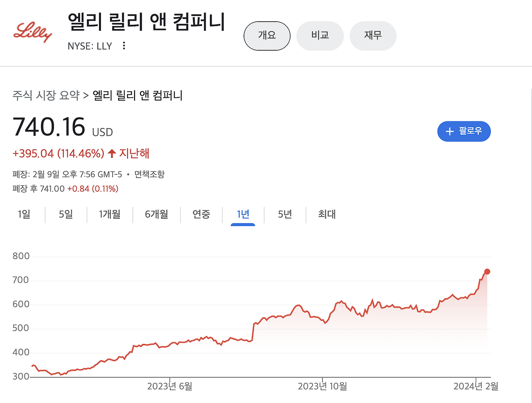The height and width of the screenshot is (403, 532).
Task: Open the three-dot options menu beside NYSE: LLY
Action: click(x=124, y=46)
